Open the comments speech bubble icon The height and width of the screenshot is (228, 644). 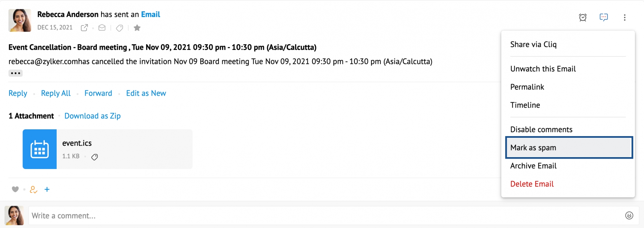click(x=604, y=17)
